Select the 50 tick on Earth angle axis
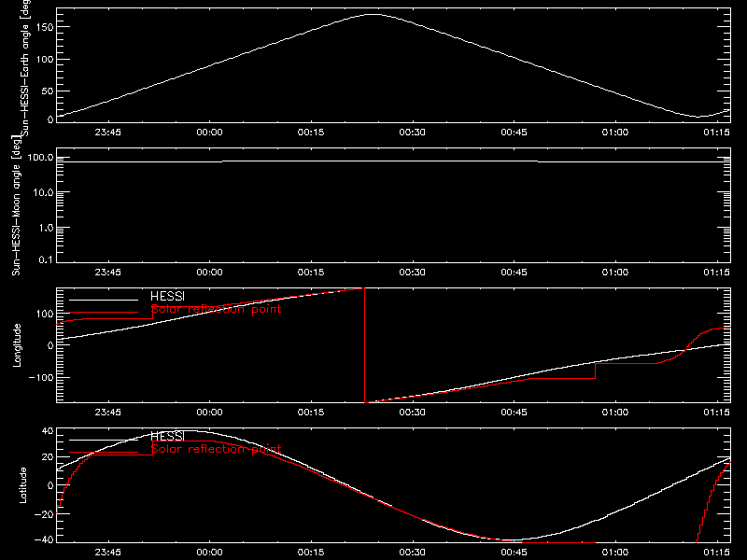 pos(48,91)
